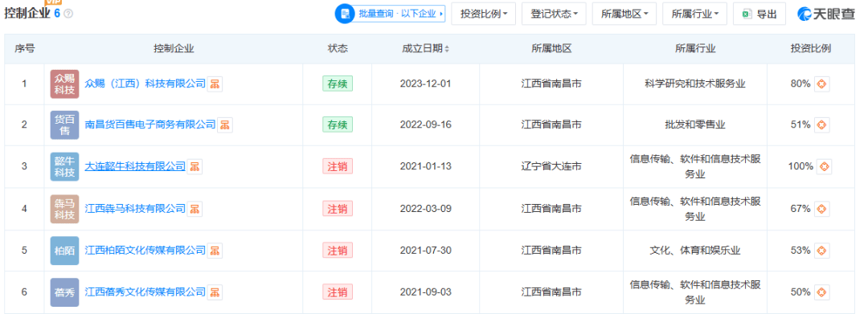Open the equity structure icon beside 南昌货百售电子商务有限公司
Screen dimensions: 868x314
click(x=225, y=125)
